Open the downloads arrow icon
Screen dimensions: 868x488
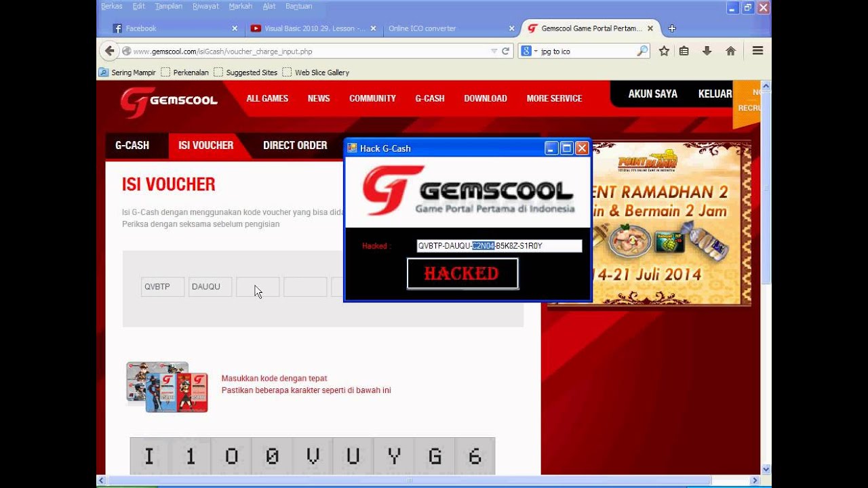[x=707, y=51]
